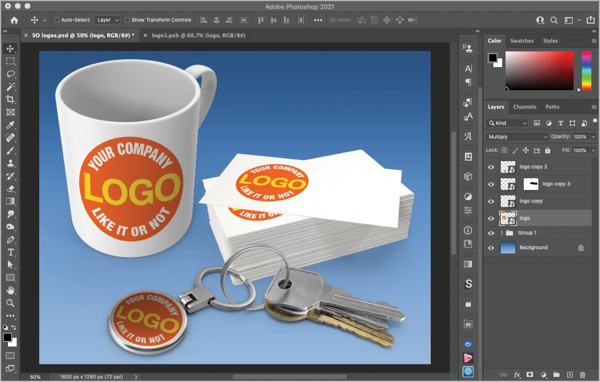Select the Healing Brush tool

point(10,138)
